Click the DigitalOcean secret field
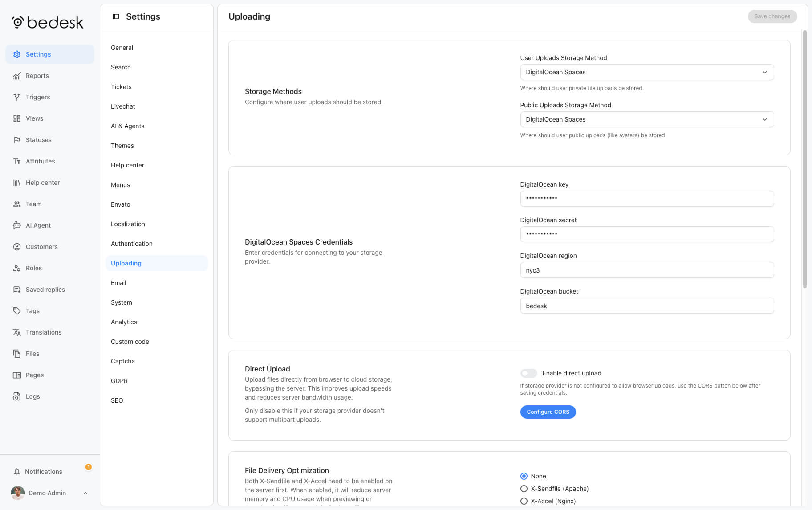812x510 pixels. click(647, 234)
